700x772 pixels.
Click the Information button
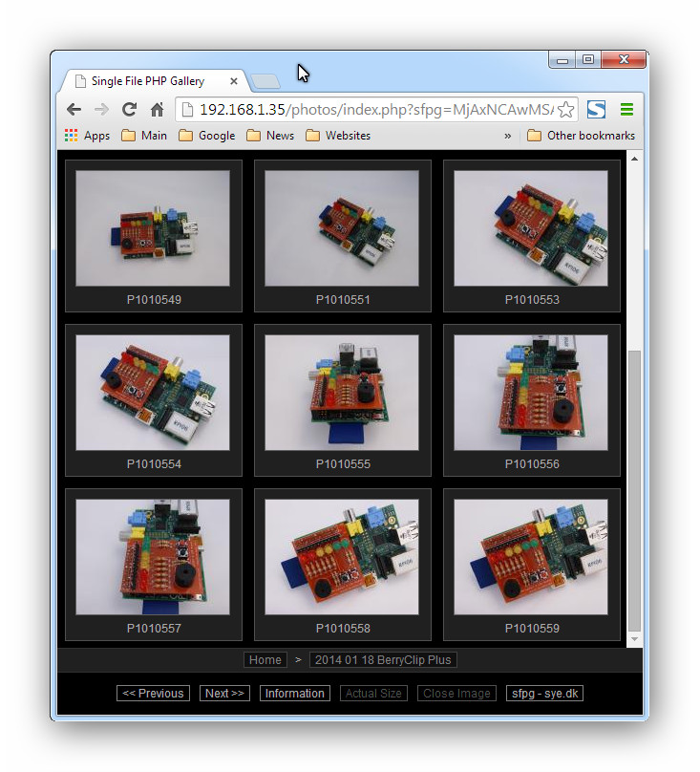point(294,694)
